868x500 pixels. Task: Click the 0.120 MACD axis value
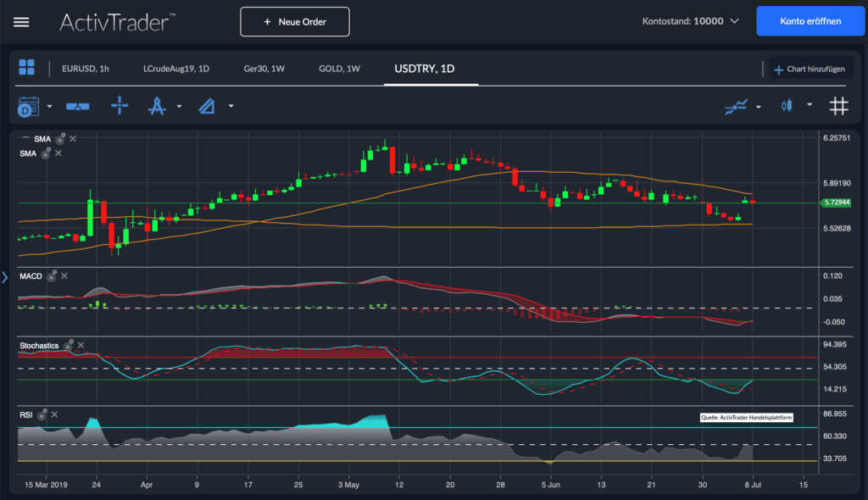(832, 275)
